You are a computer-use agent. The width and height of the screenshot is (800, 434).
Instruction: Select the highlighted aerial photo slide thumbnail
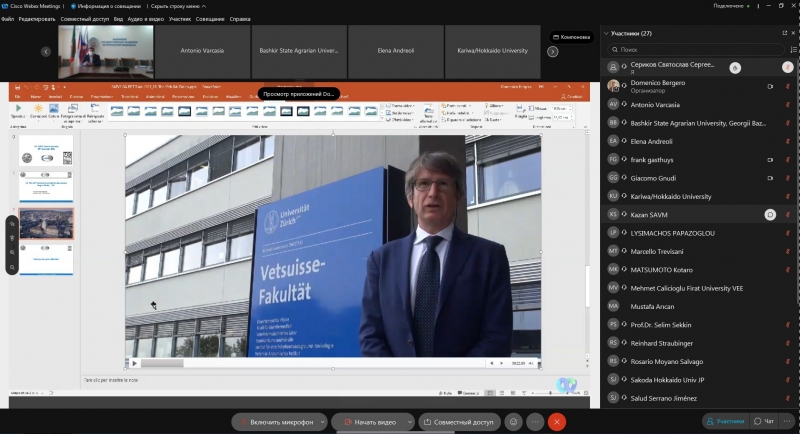coord(46,223)
